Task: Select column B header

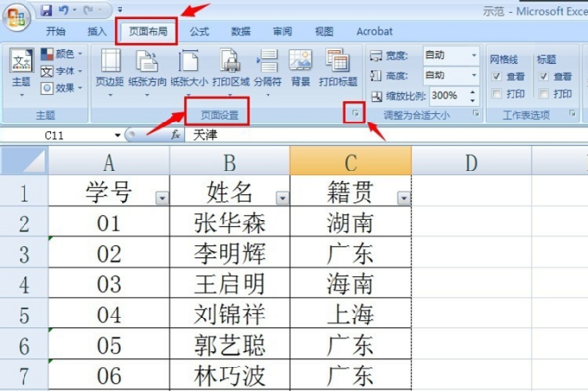Action: (229, 161)
